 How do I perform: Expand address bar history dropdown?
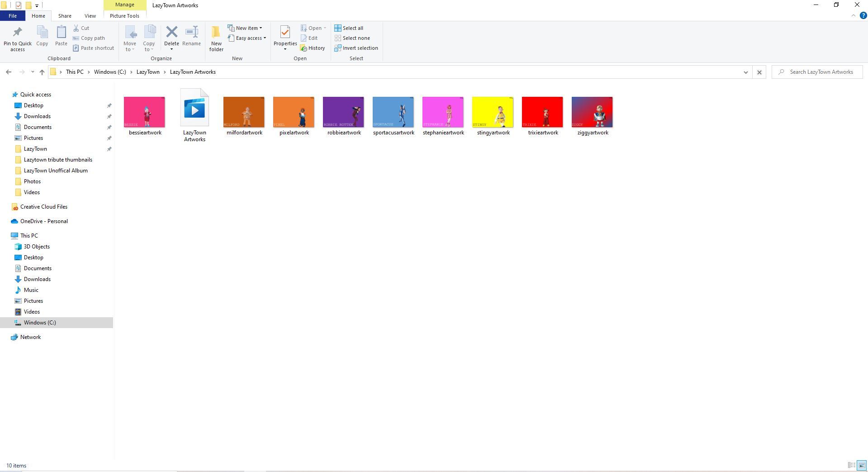coord(745,72)
